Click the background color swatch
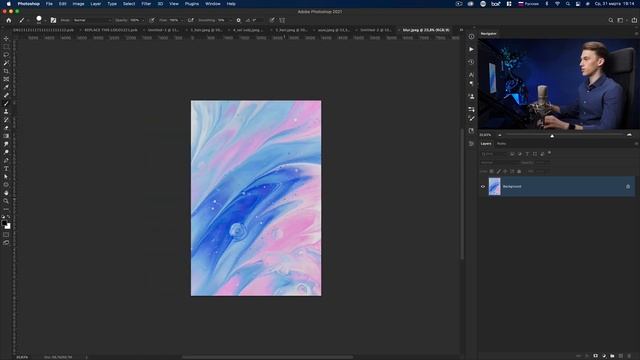640x360 pixels. pos(8,227)
